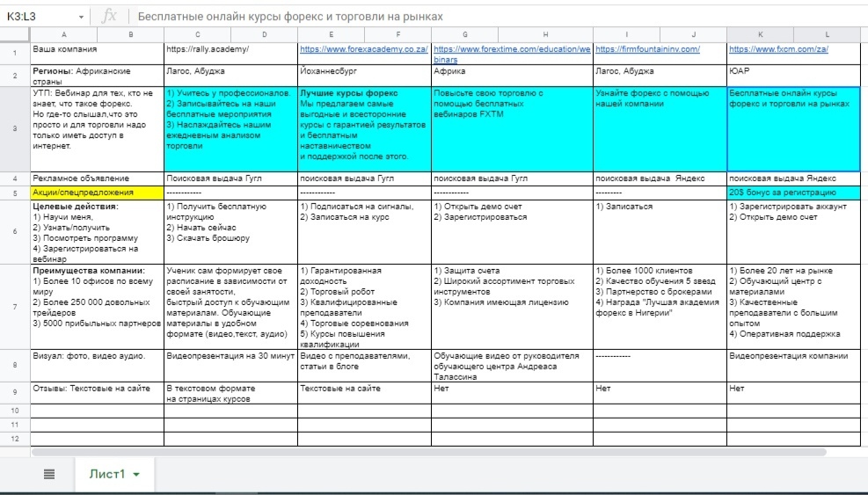The image size is (868, 495).
Task: Select row 10 header
Action: [15, 411]
